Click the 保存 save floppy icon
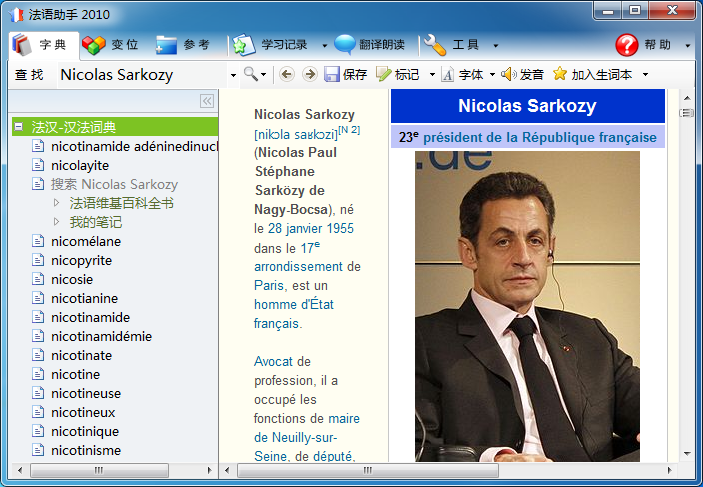The height and width of the screenshot is (487, 703). point(332,74)
